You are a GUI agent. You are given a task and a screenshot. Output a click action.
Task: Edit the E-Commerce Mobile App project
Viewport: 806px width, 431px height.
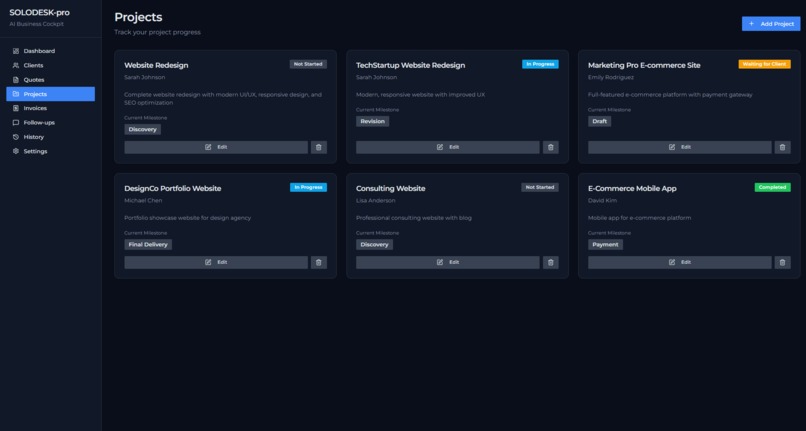680,262
